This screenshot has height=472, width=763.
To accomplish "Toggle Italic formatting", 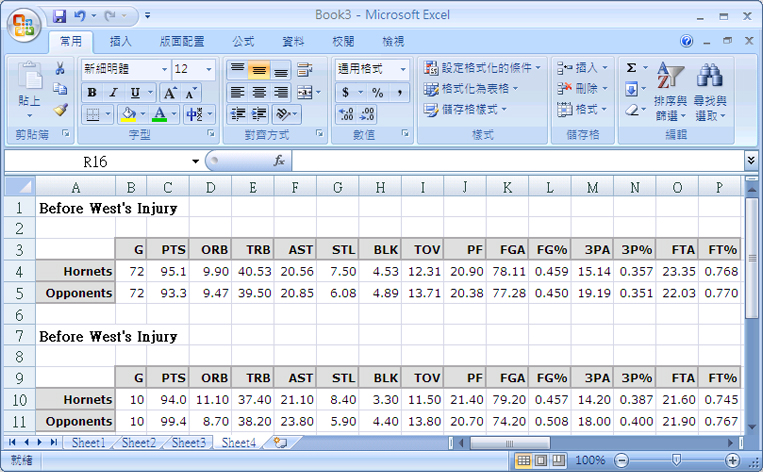I will pos(113,92).
